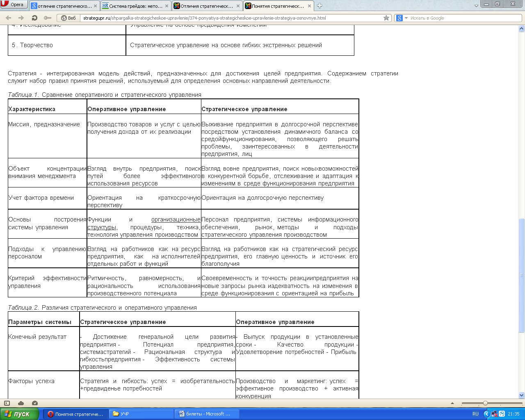Click the zoom slider handle
Viewport: 525px width, 420px height.
[x=485, y=403]
